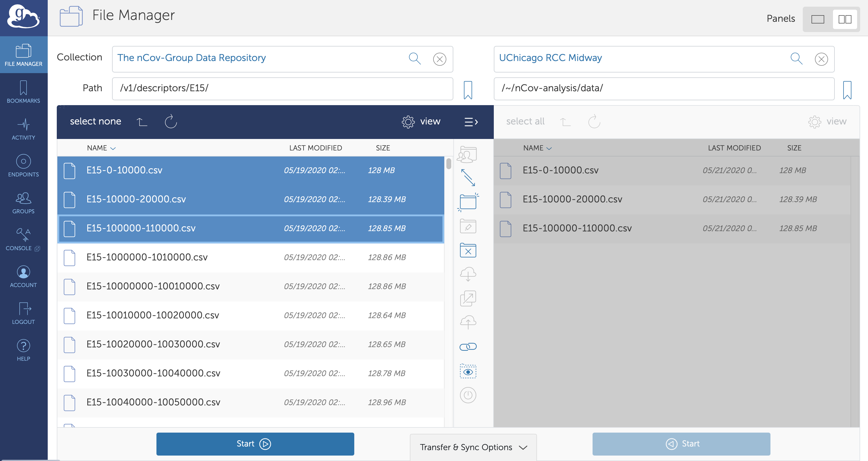The height and width of the screenshot is (461, 868).
Task: Click the left Start transfer button
Action: [x=255, y=444]
